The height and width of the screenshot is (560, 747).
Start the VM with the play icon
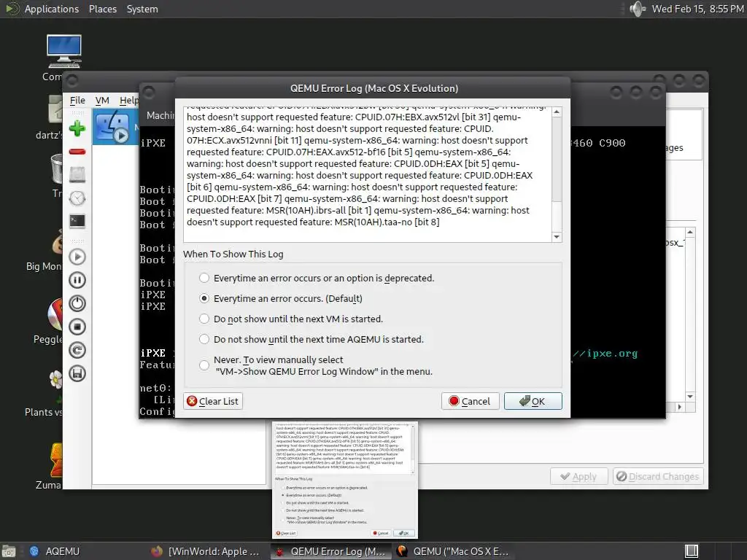[x=77, y=257]
